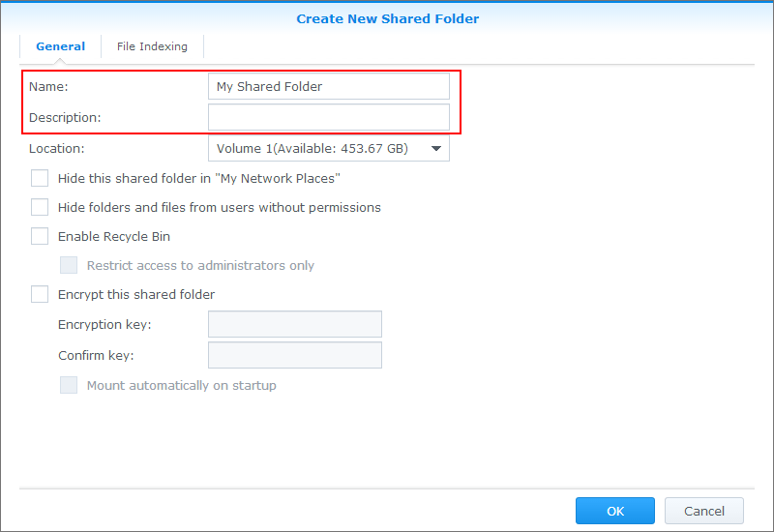Click the Location: label text
The height and width of the screenshot is (532, 774).
pos(57,149)
